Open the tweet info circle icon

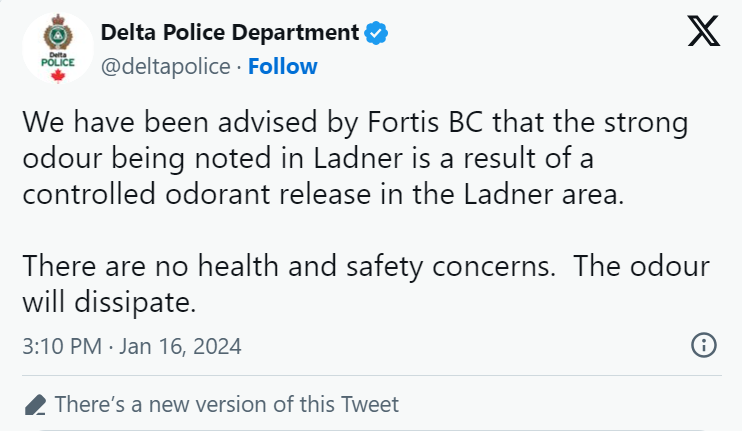tap(704, 345)
